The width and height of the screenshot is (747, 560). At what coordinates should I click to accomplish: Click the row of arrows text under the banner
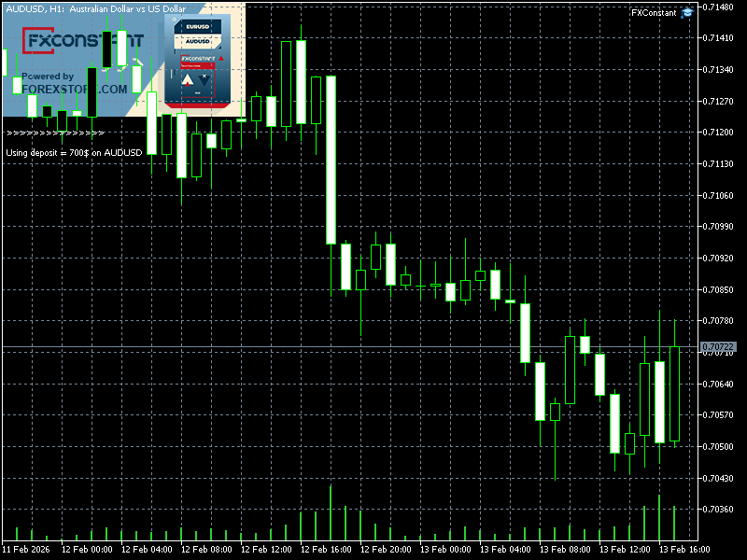55,133
